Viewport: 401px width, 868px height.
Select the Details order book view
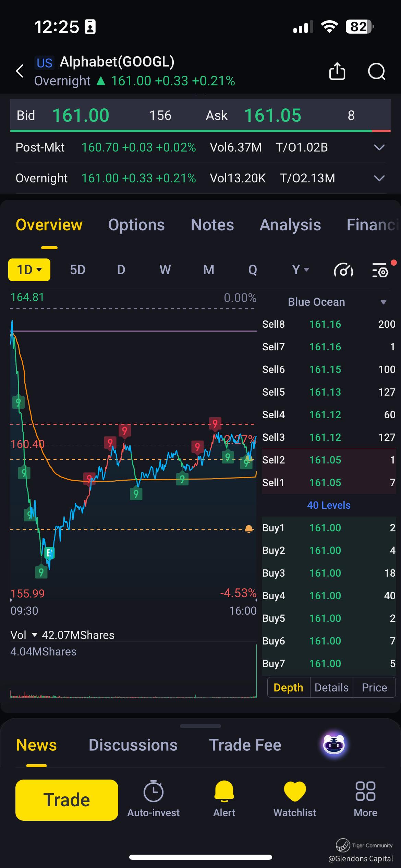[x=331, y=687]
